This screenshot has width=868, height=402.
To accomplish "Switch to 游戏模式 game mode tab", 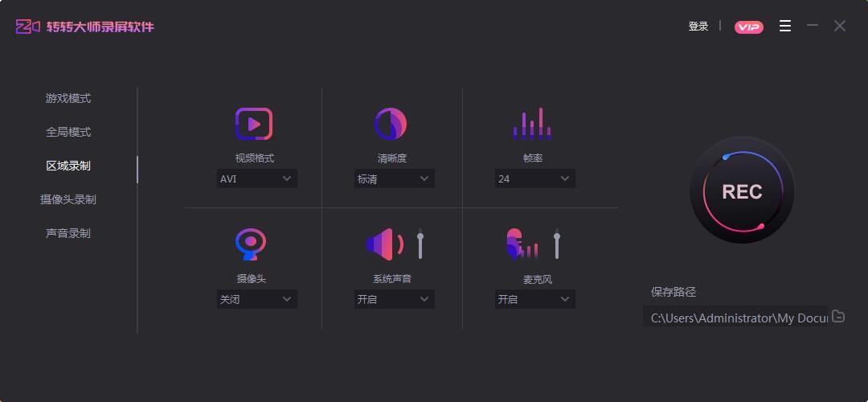I will [68, 98].
